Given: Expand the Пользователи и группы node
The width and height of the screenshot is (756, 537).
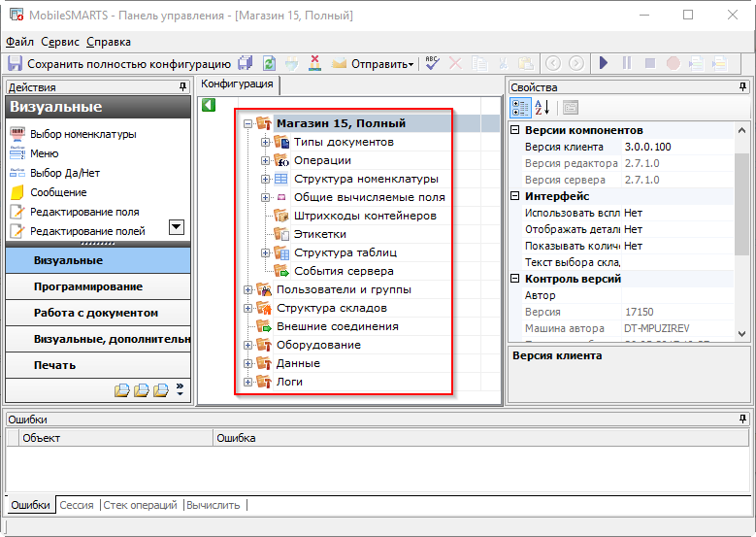Looking at the screenshot, I should pyautogui.click(x=247, y=290).
